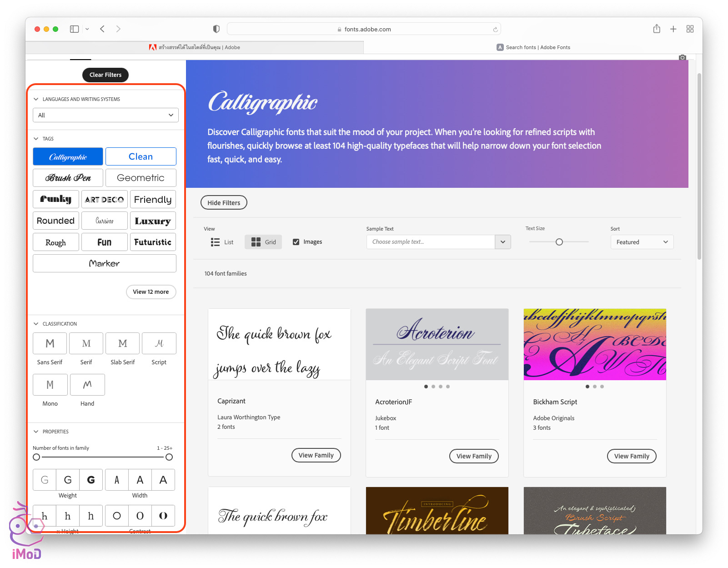This screenshot has height=568, width=728.
Task: Click the Clear Filters button
Action: point(105,75)
